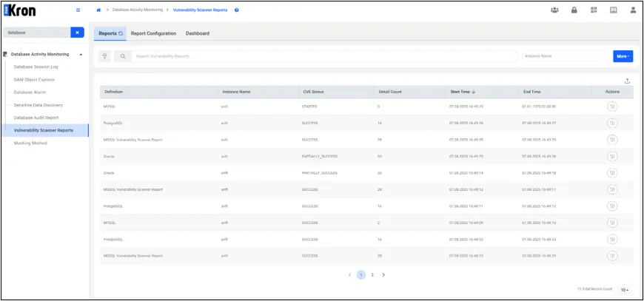Export reports using the upload arrow icon

627,81
